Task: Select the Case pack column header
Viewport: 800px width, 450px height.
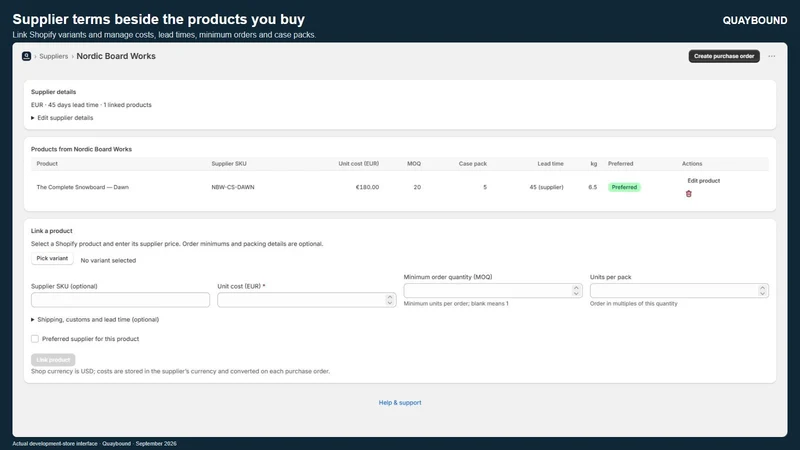Action: [x=472, y=164]
